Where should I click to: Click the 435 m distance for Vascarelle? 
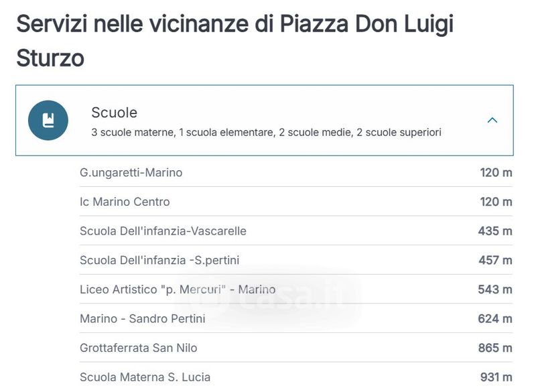click(x=495, y=231)
